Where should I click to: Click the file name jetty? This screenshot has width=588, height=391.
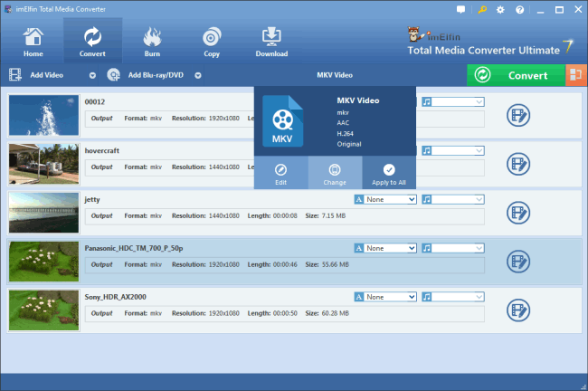tap(92, 200)
